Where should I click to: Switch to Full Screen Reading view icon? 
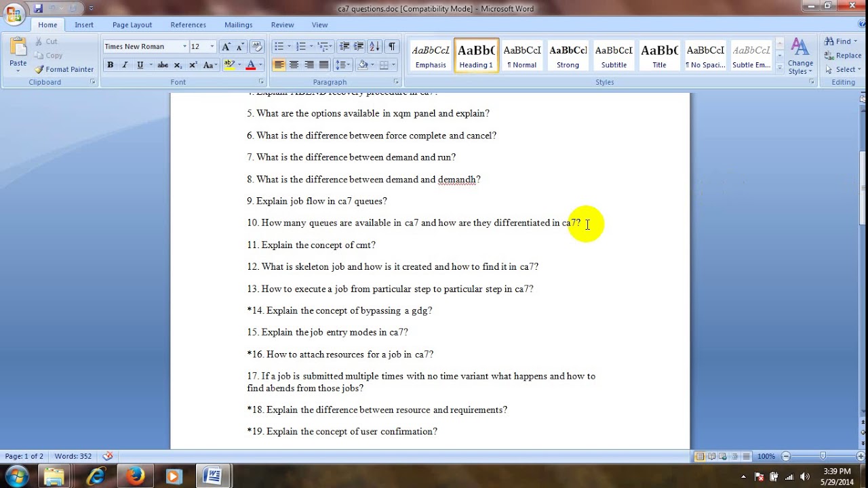(711, 456)
